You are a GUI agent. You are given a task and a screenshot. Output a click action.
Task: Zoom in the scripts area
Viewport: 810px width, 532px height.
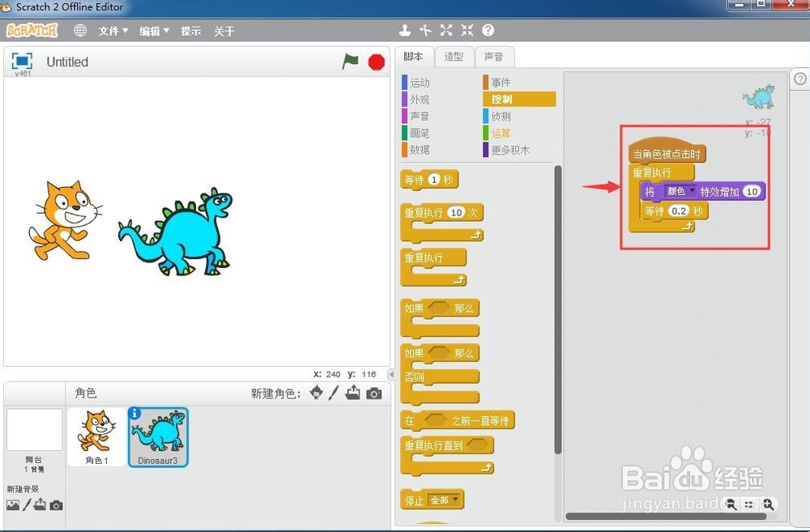coord(768,504)
